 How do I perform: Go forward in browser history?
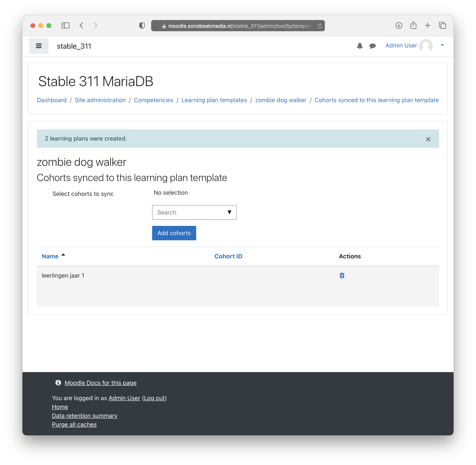click(95, 25)
